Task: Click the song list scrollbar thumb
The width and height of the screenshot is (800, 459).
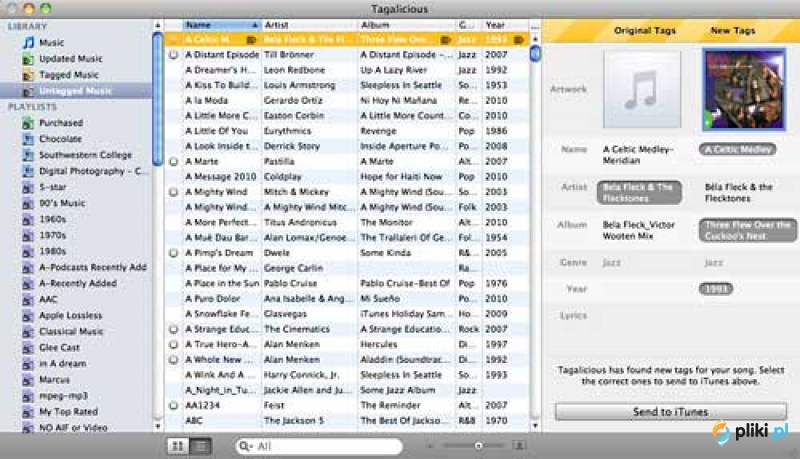Action: point(535,53)
